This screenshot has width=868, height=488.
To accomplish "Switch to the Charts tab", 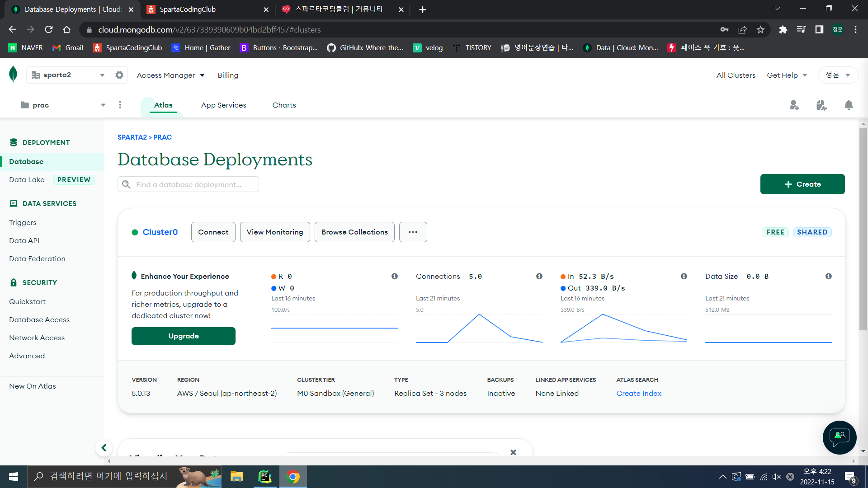I will click(284, 105).
